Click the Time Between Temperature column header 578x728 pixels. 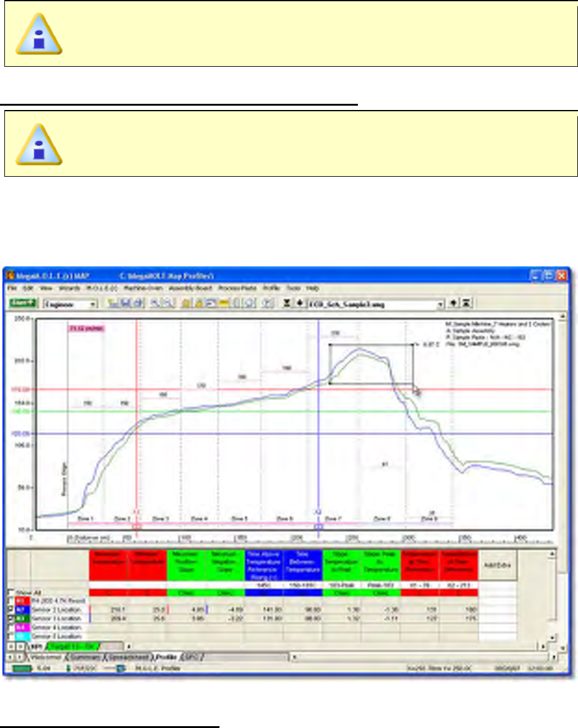coord(302,565)
